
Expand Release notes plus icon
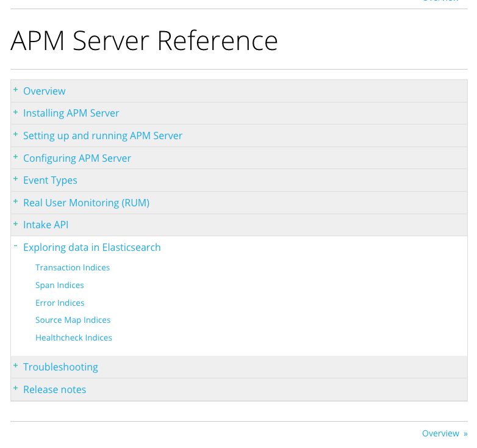click(15, 388)
